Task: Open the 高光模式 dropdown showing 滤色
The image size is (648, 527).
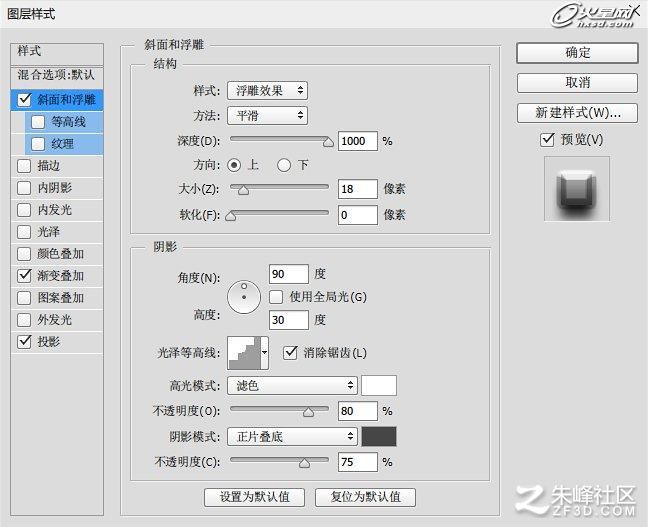Action: [x=292, y=386]
